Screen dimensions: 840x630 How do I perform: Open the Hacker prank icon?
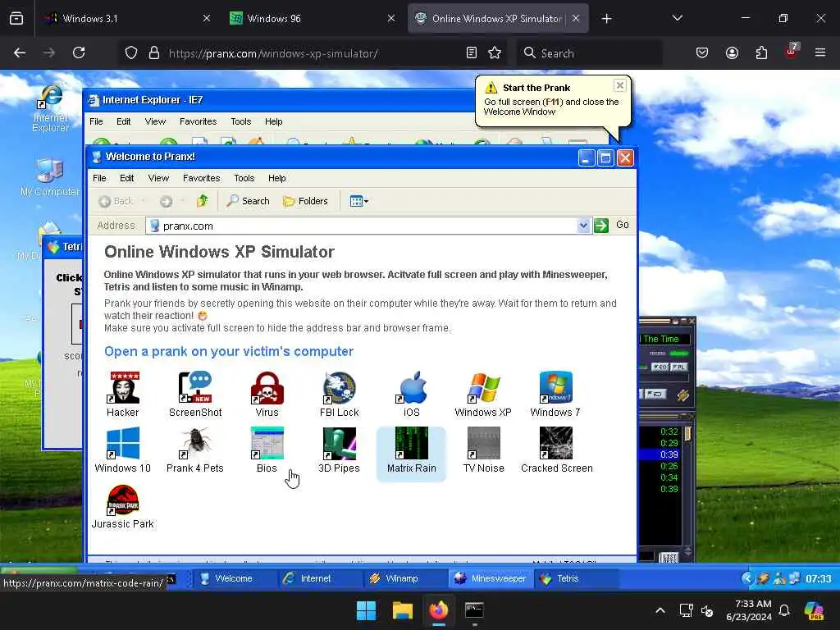[x=123, y=395]
